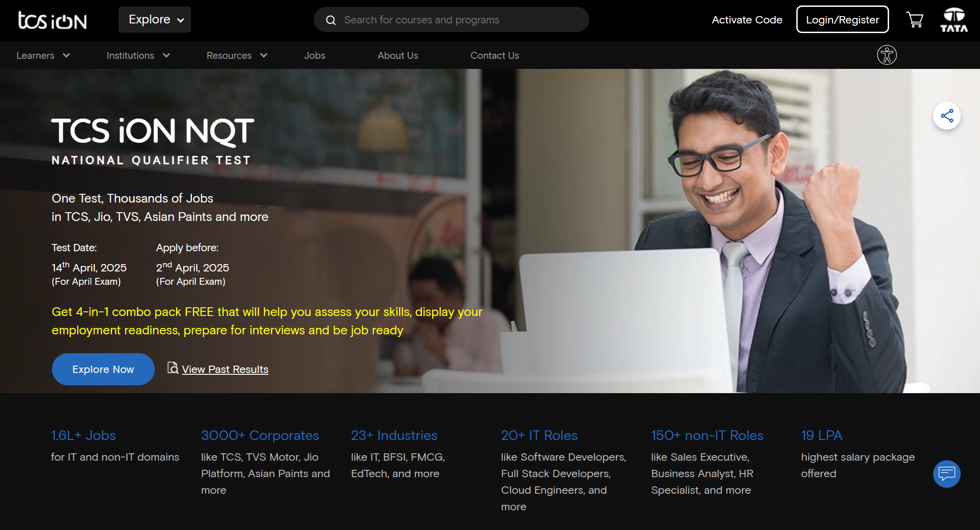
Task: Click the yellow 4-in-1 combo pack text
Action: pyautogui.click(x=267, y=321)
